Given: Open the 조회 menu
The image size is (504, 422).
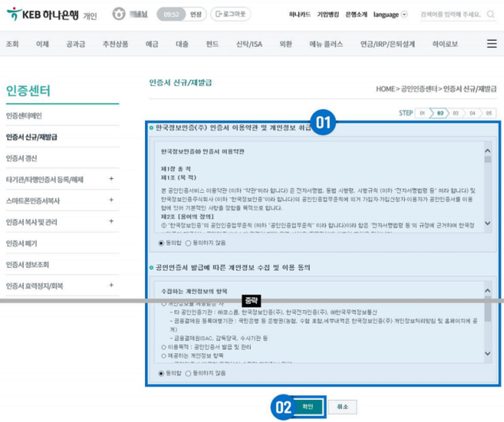Looking at the screenshot, I should coord(12,44).
